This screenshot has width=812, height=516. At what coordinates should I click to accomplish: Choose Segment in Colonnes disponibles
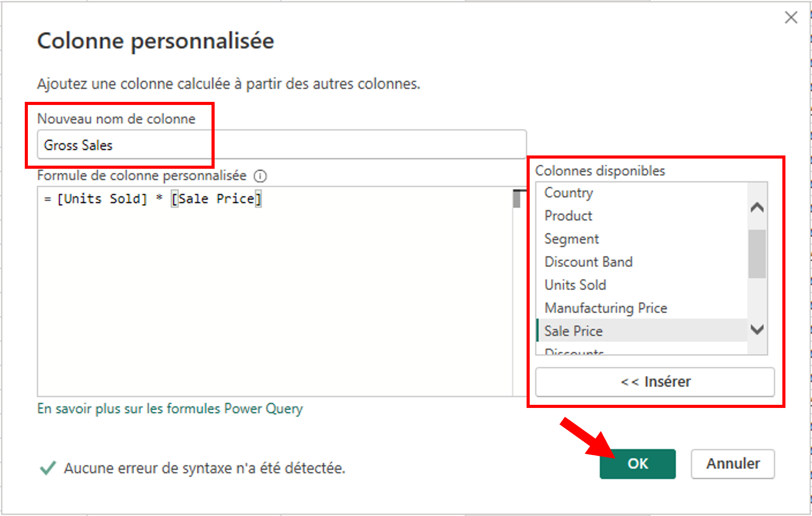point(571,239)
